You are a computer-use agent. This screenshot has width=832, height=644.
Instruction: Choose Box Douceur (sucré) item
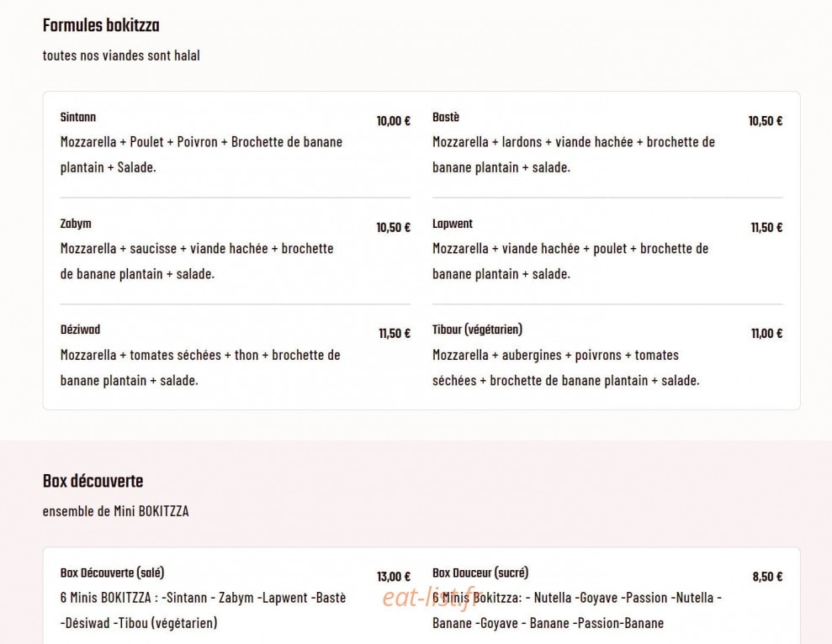click(x=480, y=573)
